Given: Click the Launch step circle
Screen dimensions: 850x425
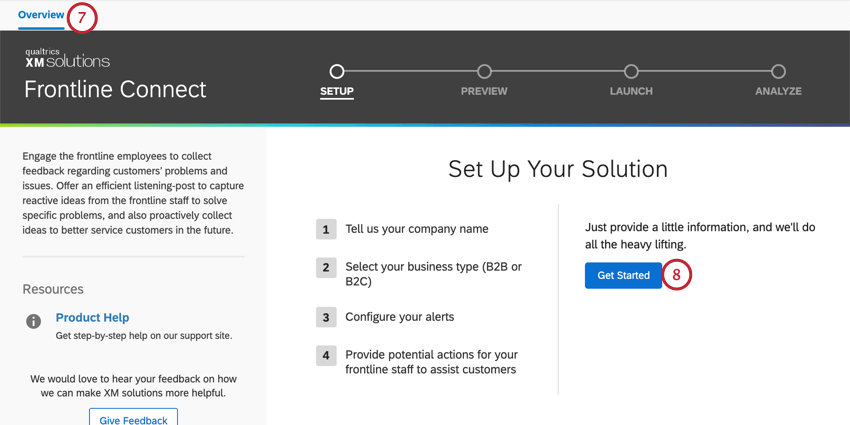Looking at the screenshot, I should click(631, 71).
